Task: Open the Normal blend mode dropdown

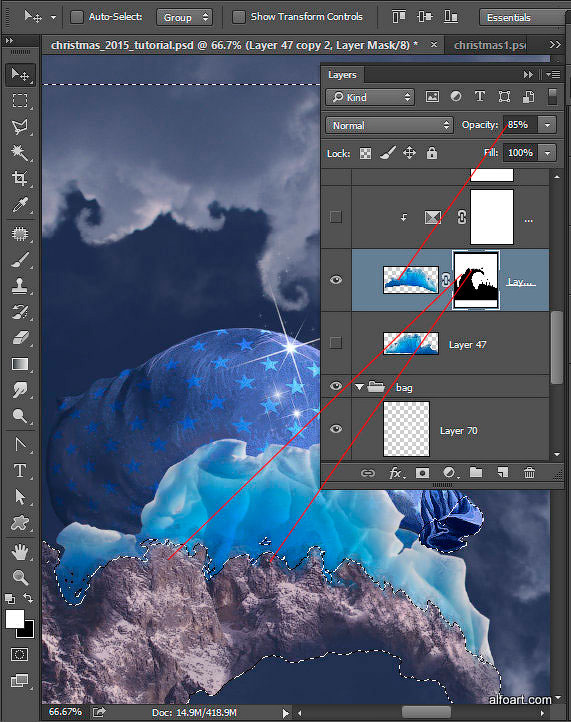Action: pos(389,125)
